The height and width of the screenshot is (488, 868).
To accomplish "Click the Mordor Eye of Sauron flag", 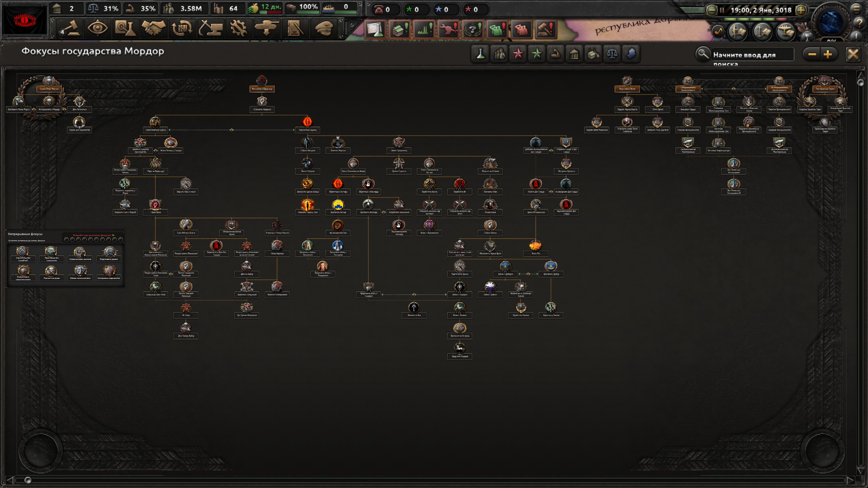I will click(x=24, y=20).
